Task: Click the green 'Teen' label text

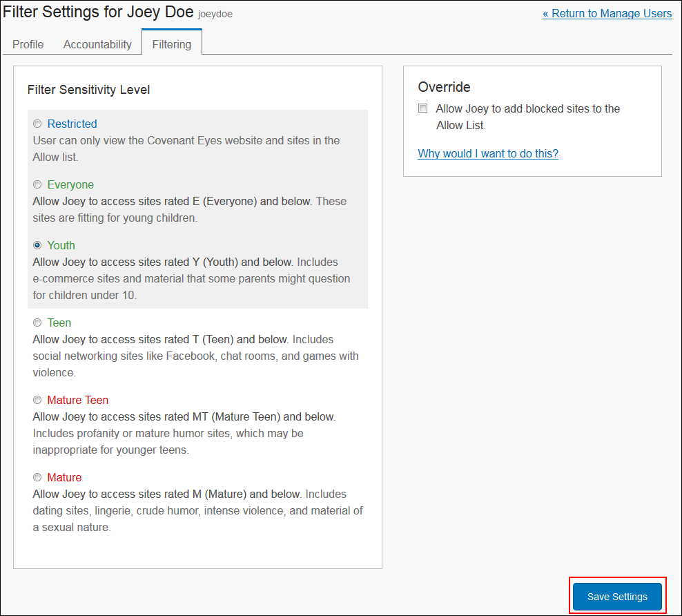Action: point(59,323)
